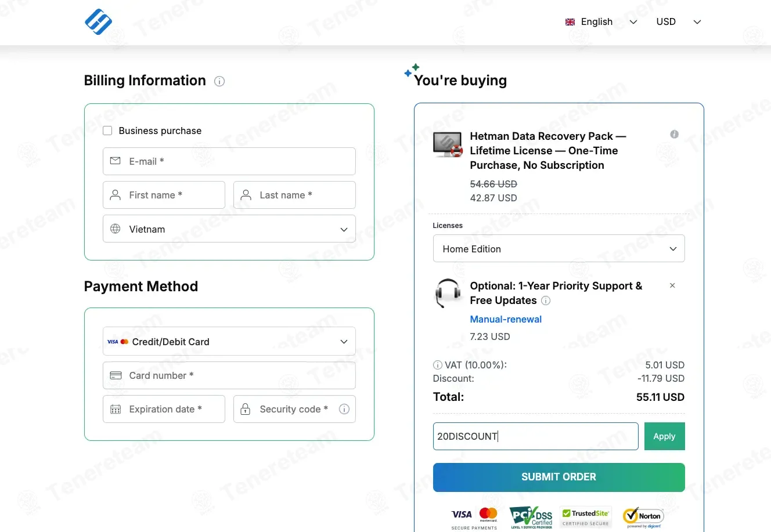Viewport: 771px width, 532px height.
Task: Click the support price 7.23 USD
Action: pos(490,336)
